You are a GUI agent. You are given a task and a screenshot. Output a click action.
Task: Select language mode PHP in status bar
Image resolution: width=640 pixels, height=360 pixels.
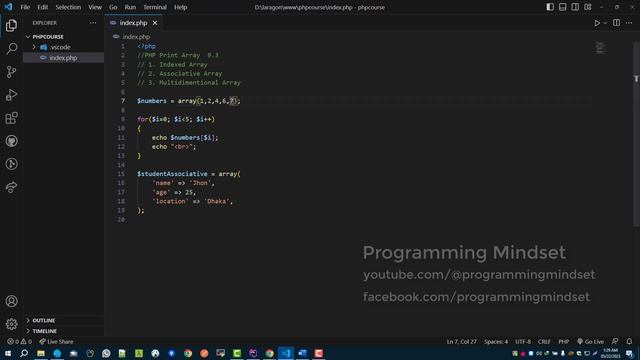click(x=564, y=342)
